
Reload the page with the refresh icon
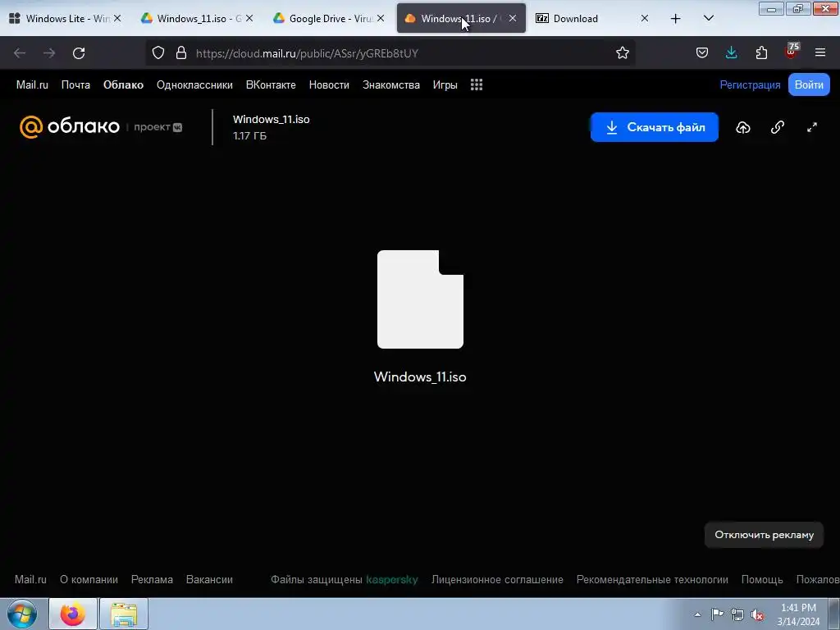(x=79, y=53)
